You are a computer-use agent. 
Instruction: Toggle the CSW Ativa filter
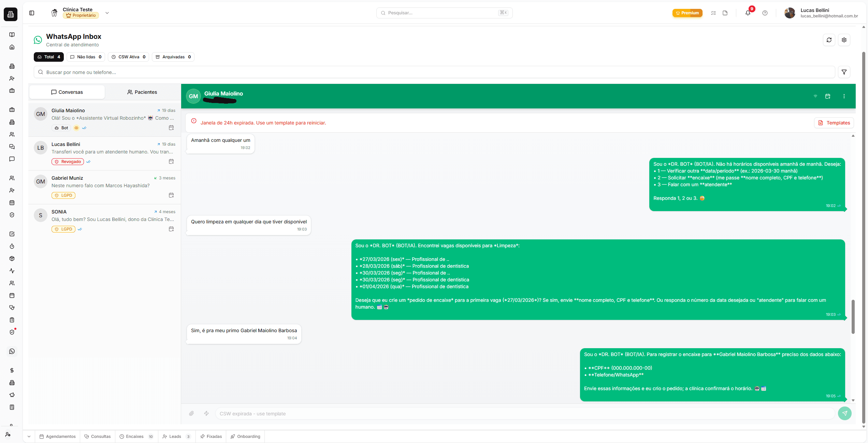tap(128, 57)
